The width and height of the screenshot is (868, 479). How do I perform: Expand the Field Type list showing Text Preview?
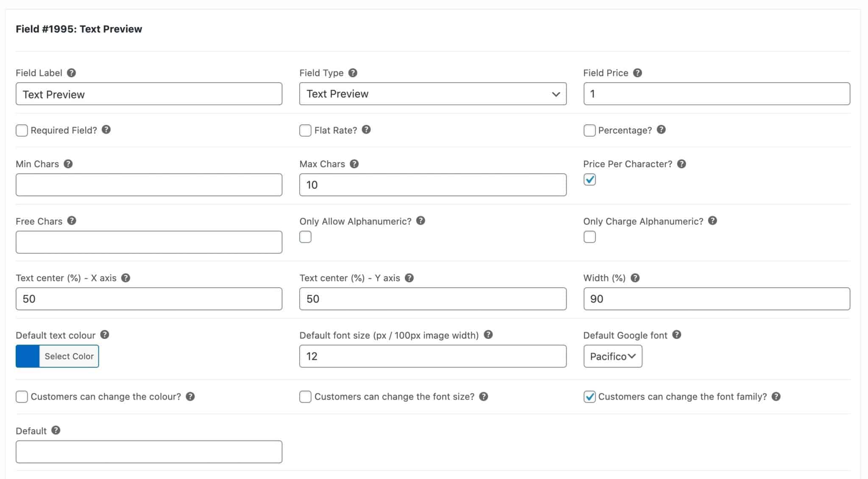tap(555, 94)
